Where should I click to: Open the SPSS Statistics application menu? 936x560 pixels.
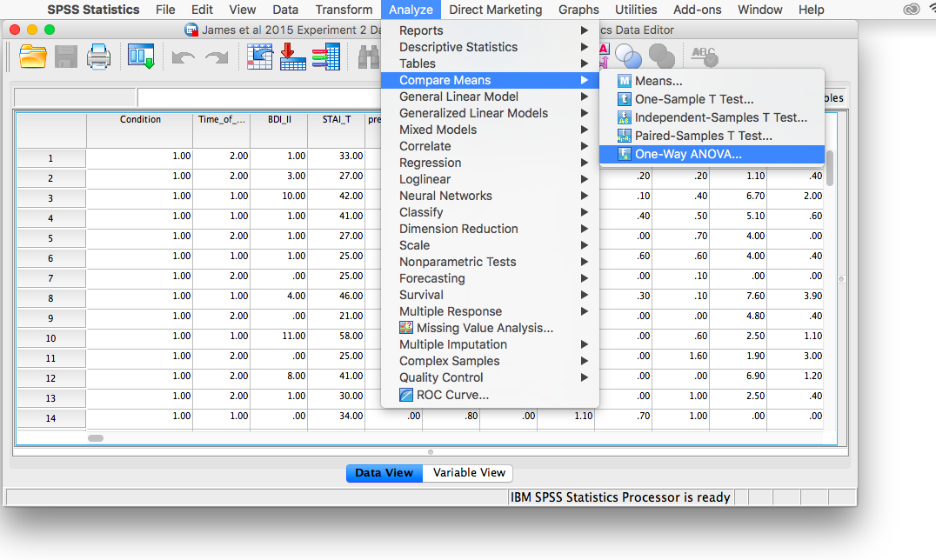(x=93, y=10)
